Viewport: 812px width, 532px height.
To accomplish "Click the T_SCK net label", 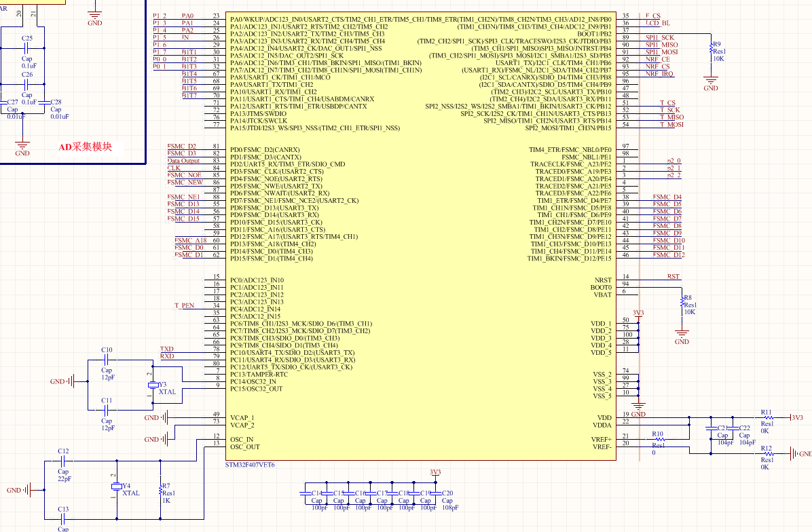I will (x=669, y=110).
